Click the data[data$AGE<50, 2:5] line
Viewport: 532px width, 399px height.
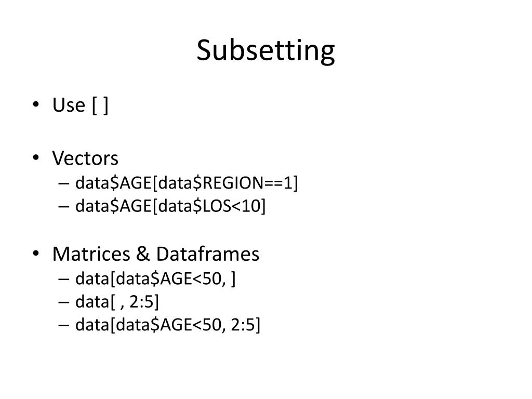pyautogui.click(x=168, y=325)
